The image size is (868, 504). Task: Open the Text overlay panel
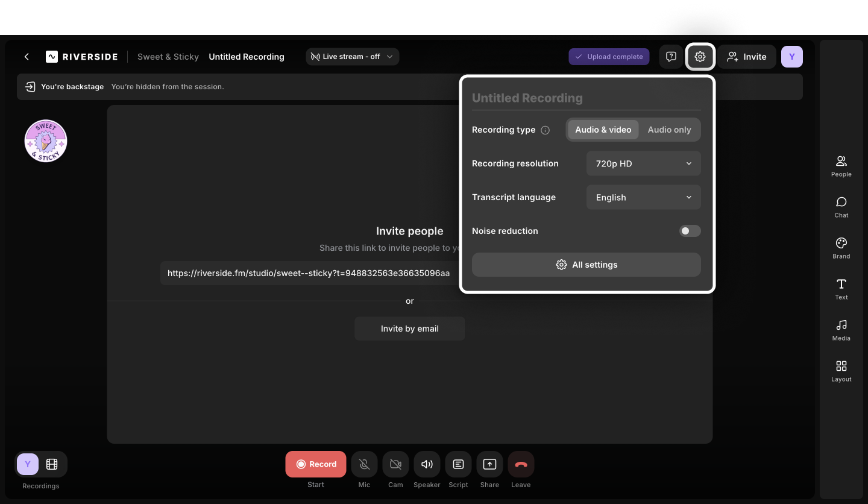841,289
